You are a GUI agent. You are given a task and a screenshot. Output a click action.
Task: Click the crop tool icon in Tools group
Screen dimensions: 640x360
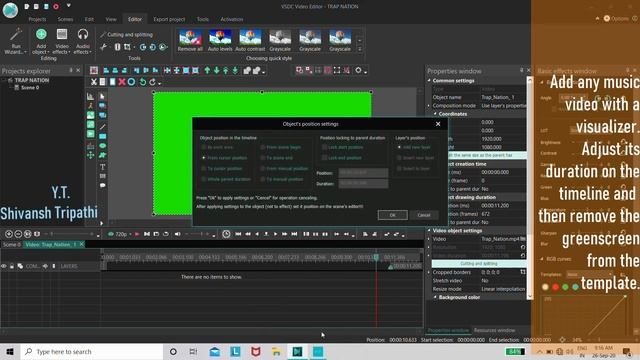click(127, 47)
